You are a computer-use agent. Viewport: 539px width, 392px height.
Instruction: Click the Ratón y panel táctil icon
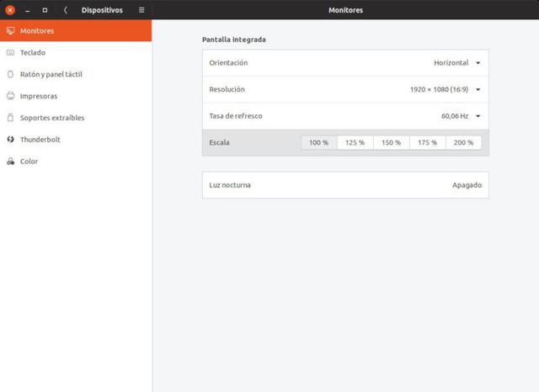click(x=10, y=75)
